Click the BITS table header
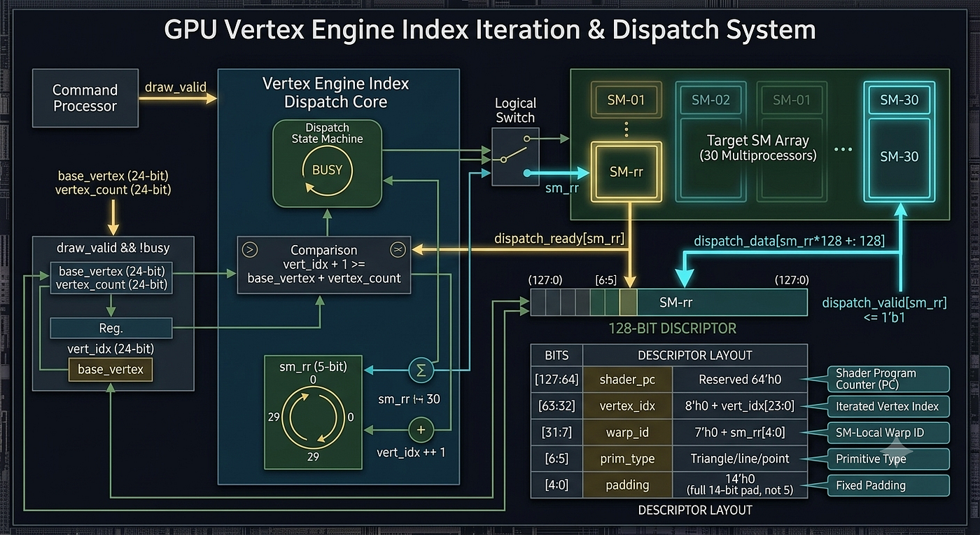Image resolution: width=980 pixels, height=535 pixels. (x=556, y=355)
